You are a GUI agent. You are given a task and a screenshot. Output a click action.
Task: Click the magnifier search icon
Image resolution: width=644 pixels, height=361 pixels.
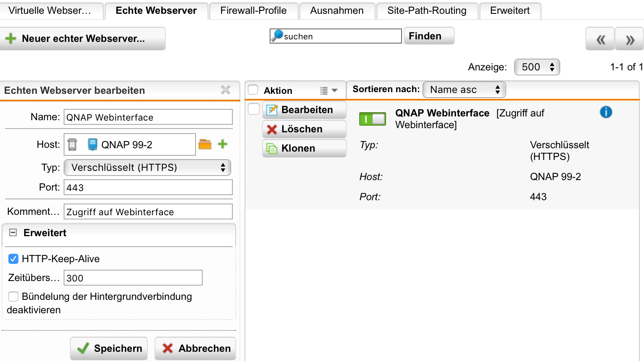277,36
